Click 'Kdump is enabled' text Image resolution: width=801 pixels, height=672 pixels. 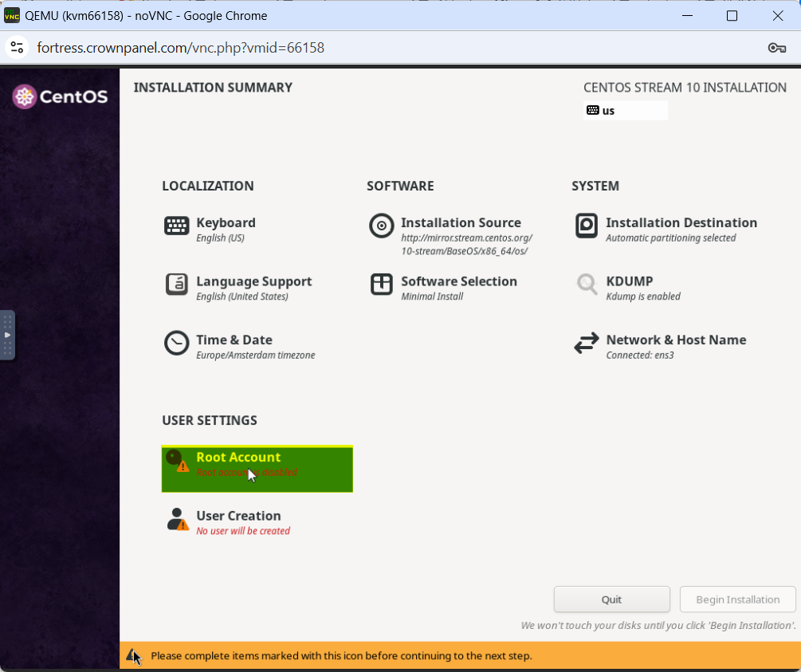click(643, 297)
